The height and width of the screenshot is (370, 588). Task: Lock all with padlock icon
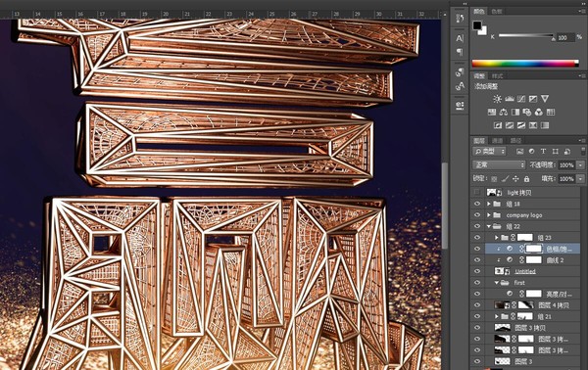(x=526, y=179)
